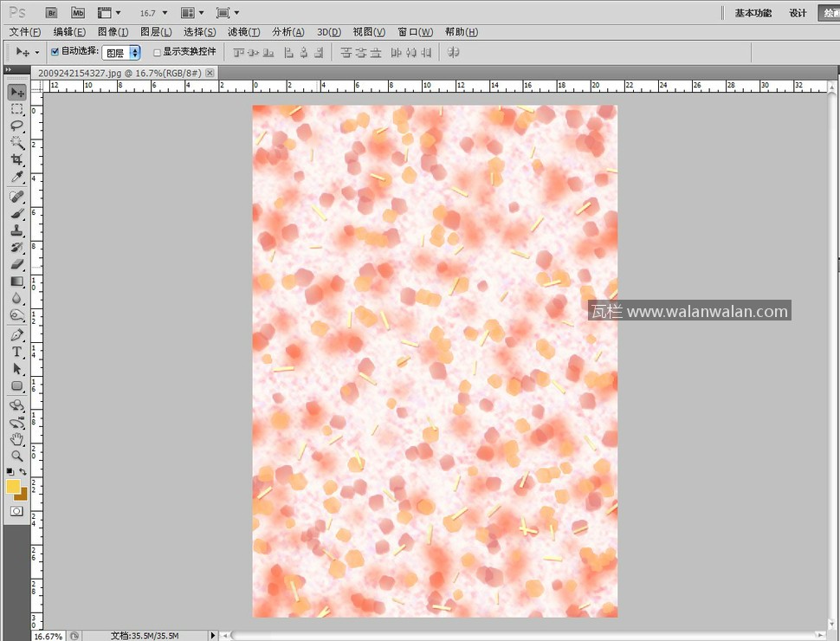Image resolution: width=840 pixels, height=641 pixels.
Task: Open the 图像(I) menu
Action: (113, 32)
